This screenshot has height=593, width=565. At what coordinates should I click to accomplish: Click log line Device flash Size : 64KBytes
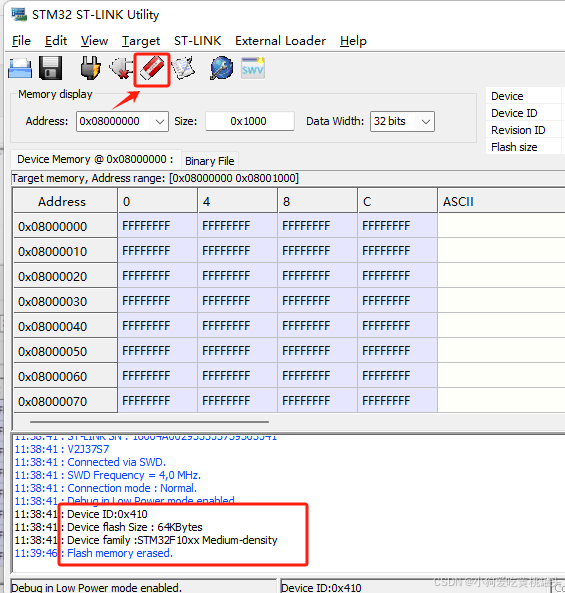pyautogui.click(x=109, y=527)
